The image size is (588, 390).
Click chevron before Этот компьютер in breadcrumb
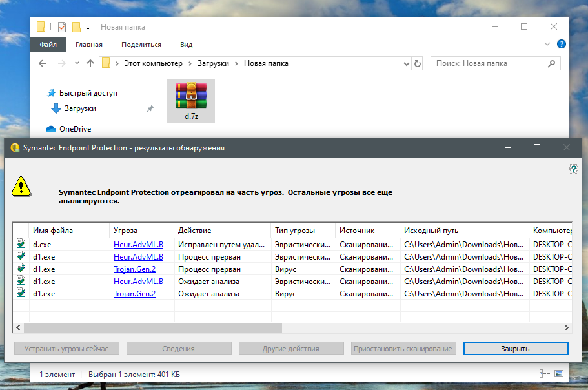[x=117, y=63]
